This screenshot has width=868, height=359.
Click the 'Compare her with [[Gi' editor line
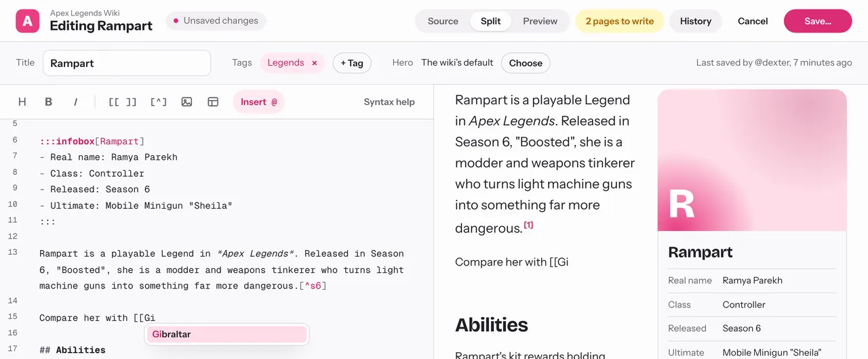click(x=97, y=318)
